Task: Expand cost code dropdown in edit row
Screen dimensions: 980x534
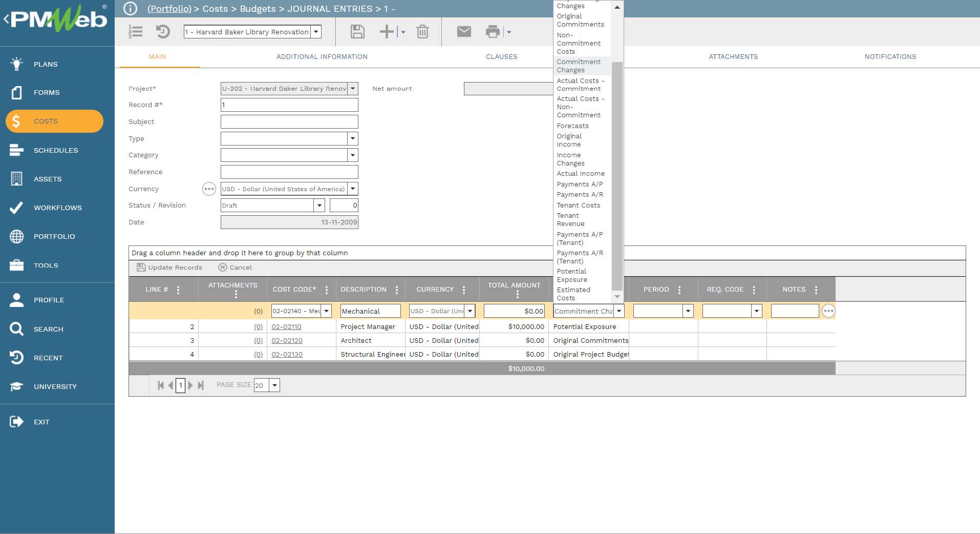Action: (x=327, y=311)
